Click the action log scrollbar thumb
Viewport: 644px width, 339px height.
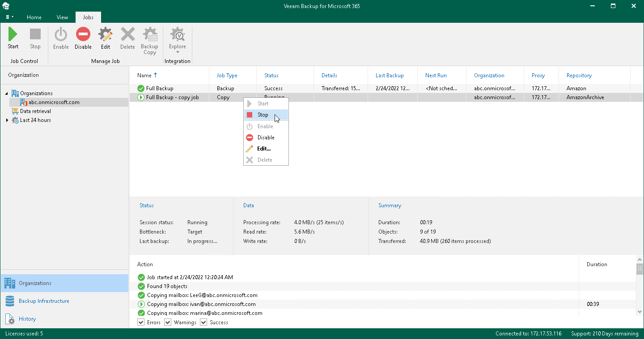tap(640, 268)
